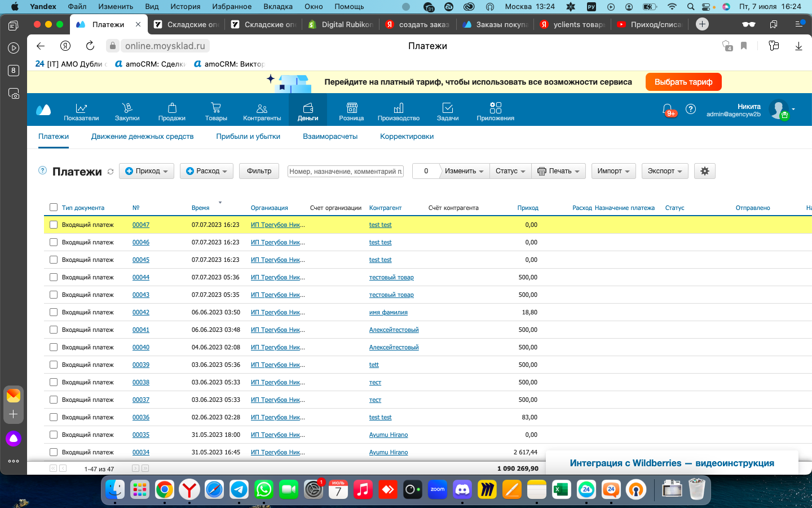Open macOS Spotlight search icon
812x508 pixels.
pos(691,7)
